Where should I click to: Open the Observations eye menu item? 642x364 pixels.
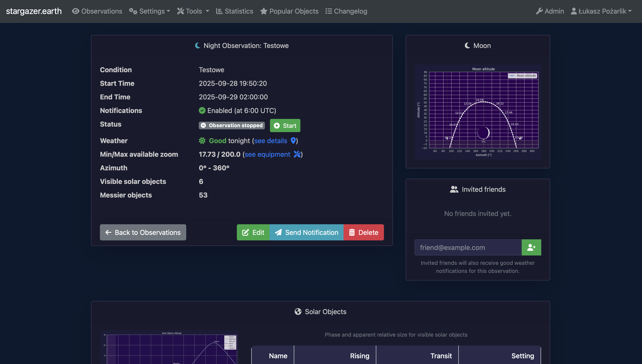(97, 11)
